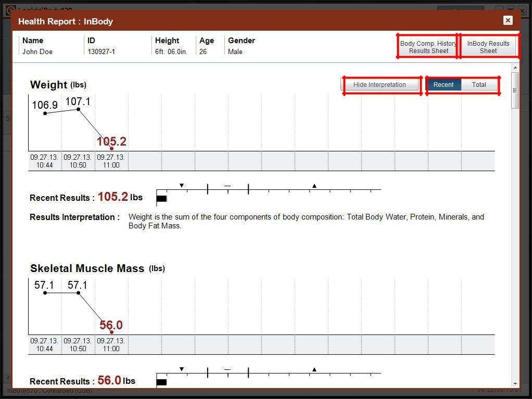
Task: Open the InBody Results Sheet
Action: [488, 47]
